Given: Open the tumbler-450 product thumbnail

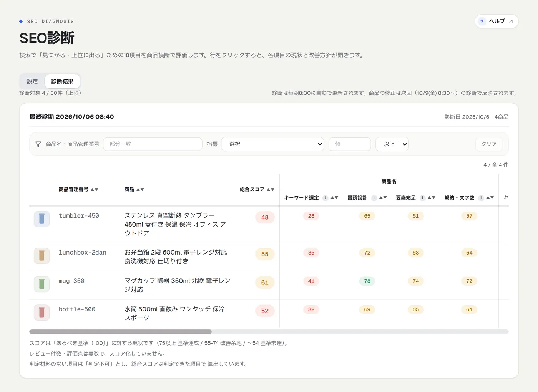Looking at the screenshot, I should pos(42,219).
